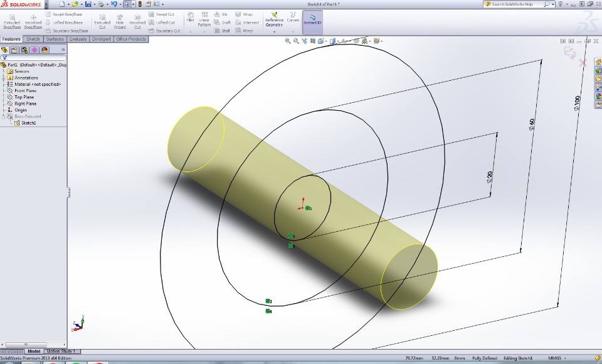This screenshot has width=602, height=364.
Task: Click the Zoom to Area icon
Action: click(x=296, y=41)
